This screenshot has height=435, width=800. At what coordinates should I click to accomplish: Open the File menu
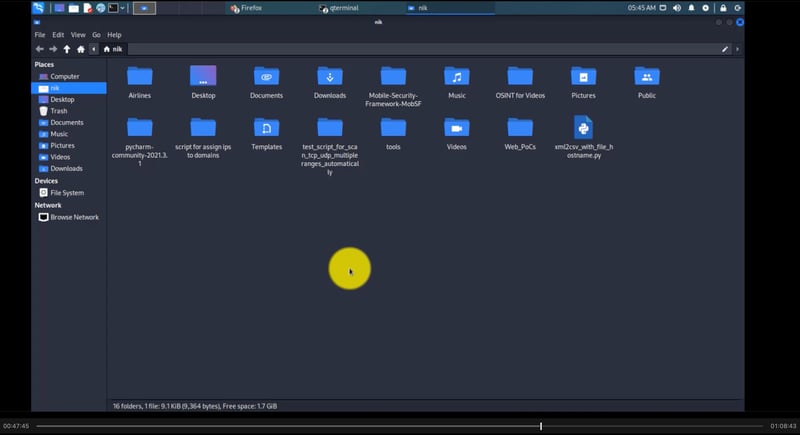click(x=40, y=35)
